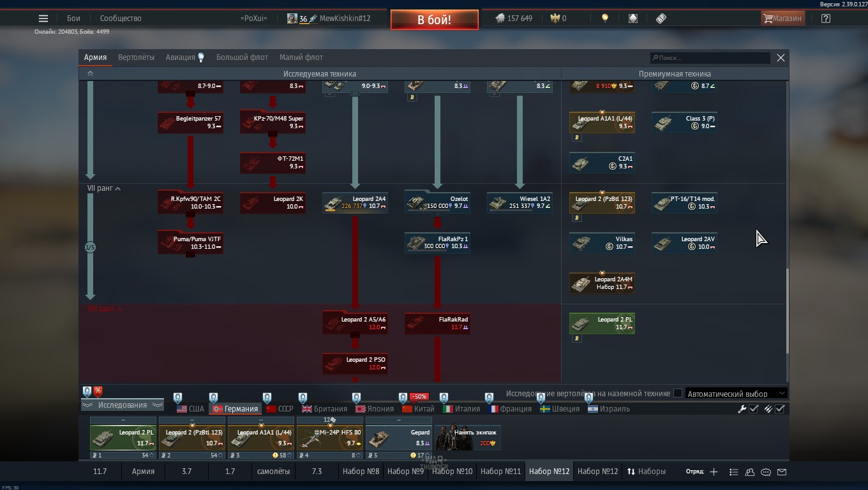Open the mail envelope icon

click(x=782, y=471)
